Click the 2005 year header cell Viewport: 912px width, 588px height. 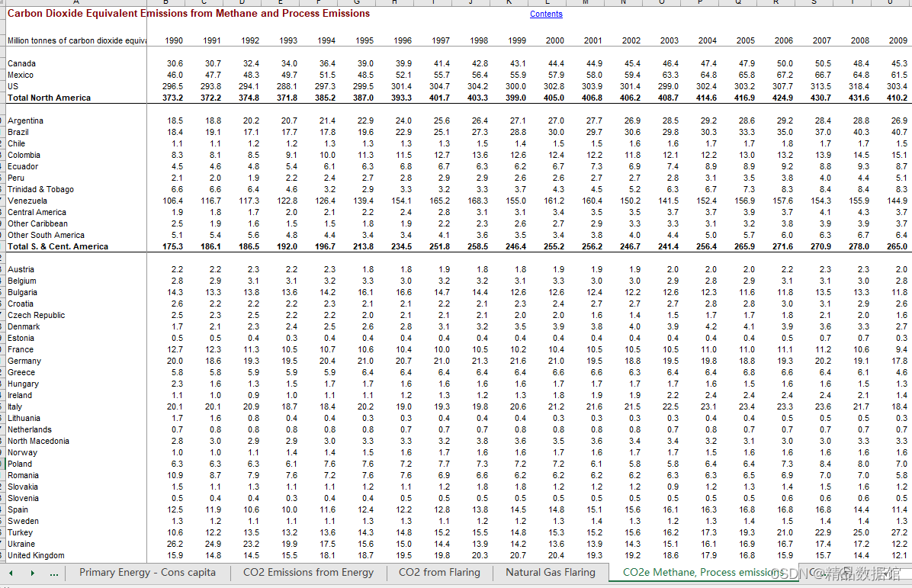click(746, 40)
